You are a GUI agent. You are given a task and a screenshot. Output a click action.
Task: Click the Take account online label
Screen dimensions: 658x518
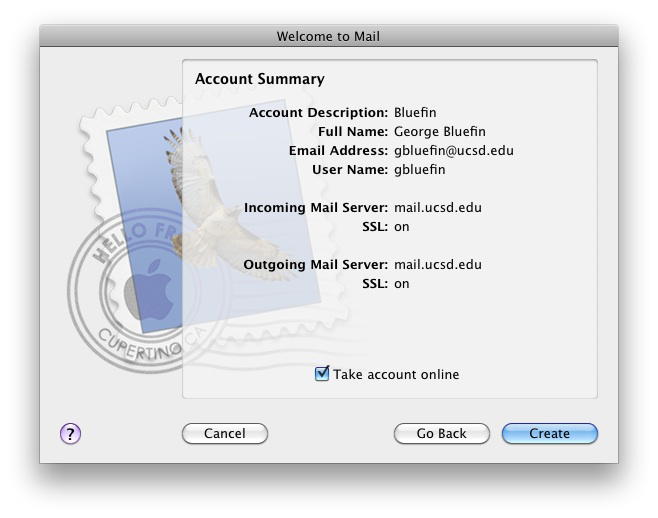396,374
